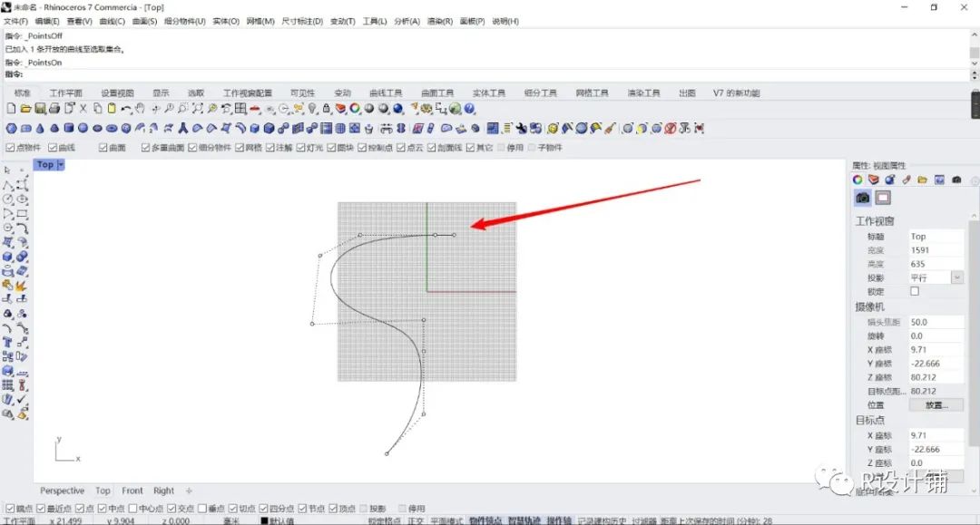Switch to the Perspective viewport tab
This screenshot has height=525, width=980.
(x=62, y=491)
